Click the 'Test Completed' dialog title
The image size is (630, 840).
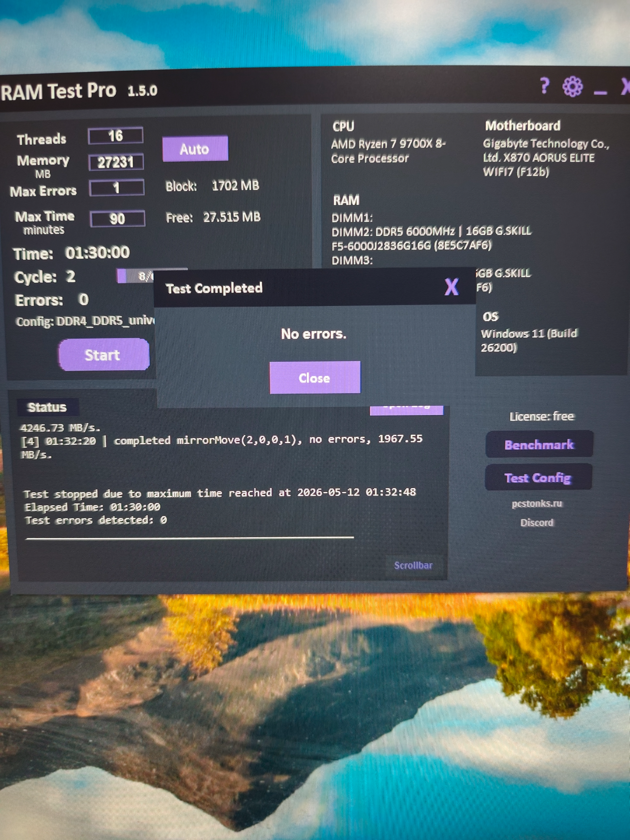point(214,288)
